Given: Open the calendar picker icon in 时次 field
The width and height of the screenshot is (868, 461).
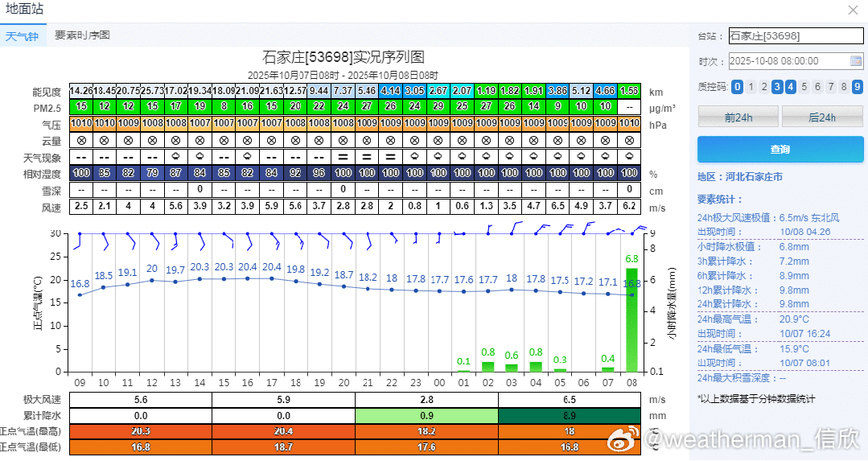Looking at the screenshot, I should click(856, 61).
